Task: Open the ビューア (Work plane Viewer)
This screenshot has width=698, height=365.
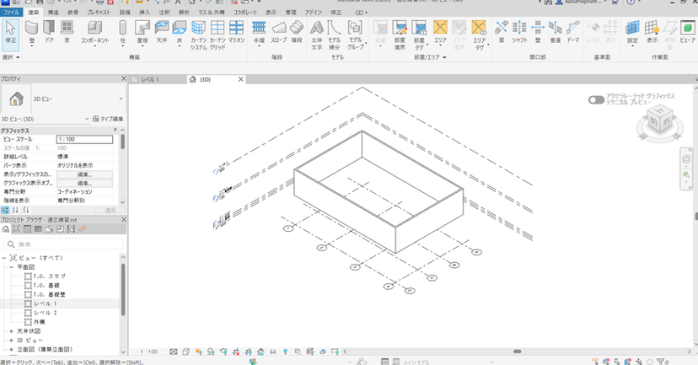Action: 687,32
